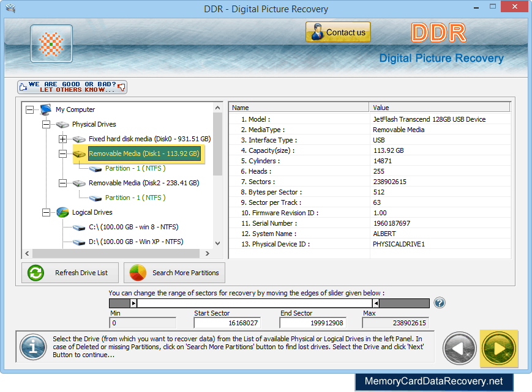
Task: Select the Logical Drives tree label
Action: point(92,212)
